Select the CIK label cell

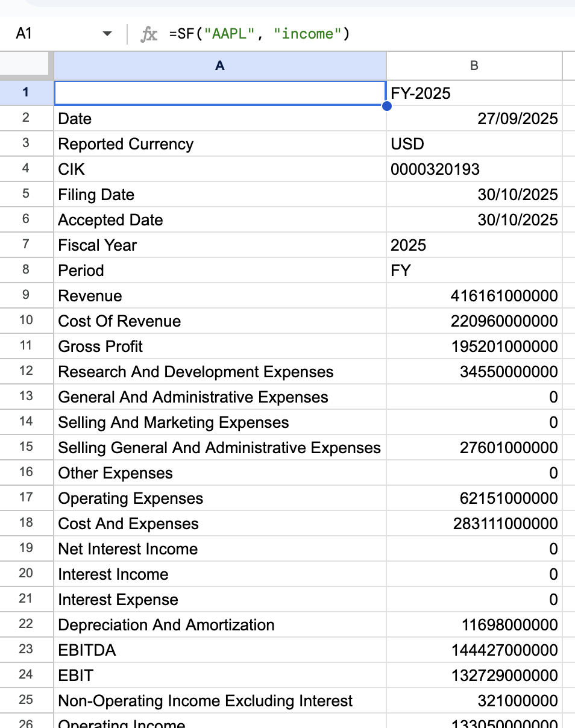[220, 169]
